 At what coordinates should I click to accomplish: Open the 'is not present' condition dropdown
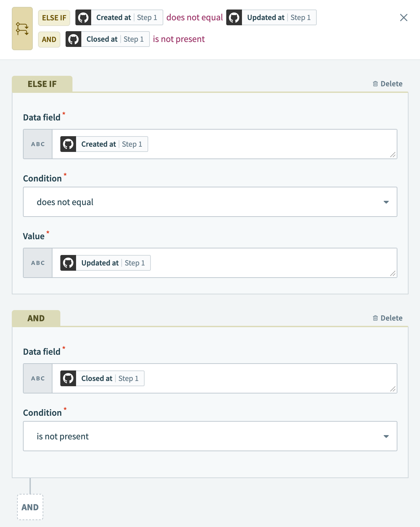(x=210, y=436)
